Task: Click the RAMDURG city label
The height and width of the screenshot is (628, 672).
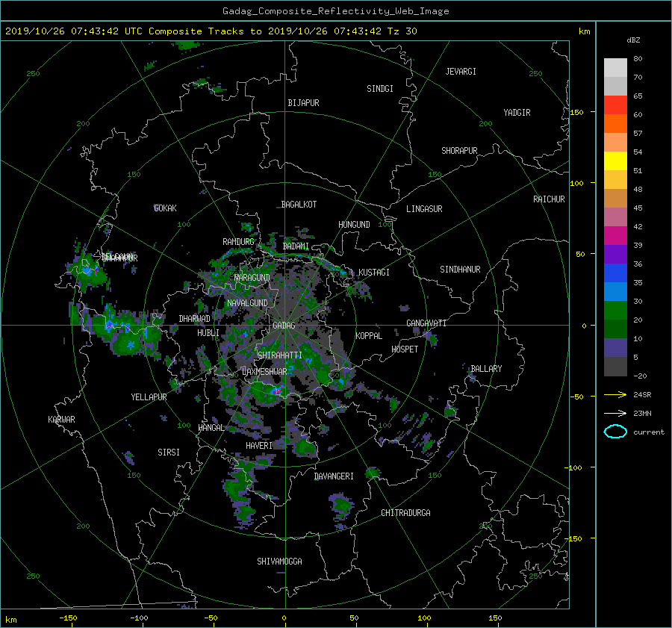Action: tap(238, 242)
